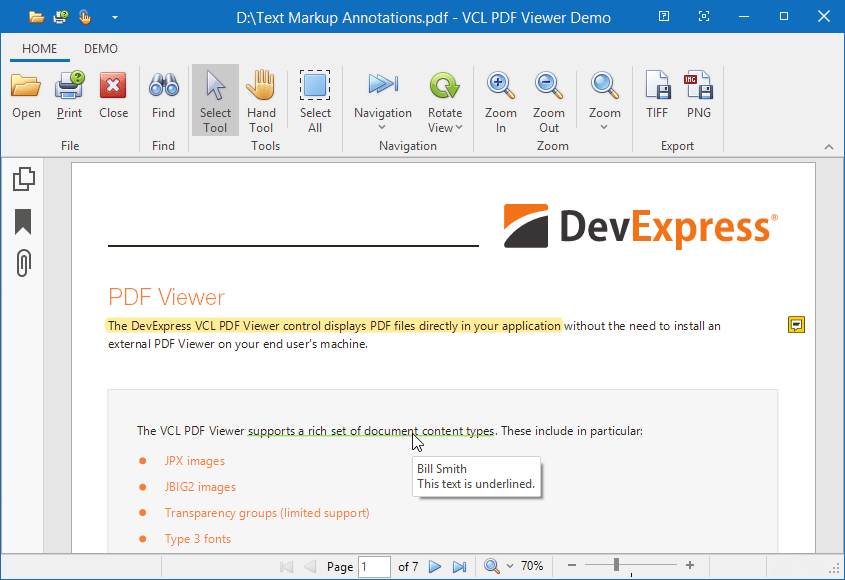Click the red Close document button

[x=113, y=95]
